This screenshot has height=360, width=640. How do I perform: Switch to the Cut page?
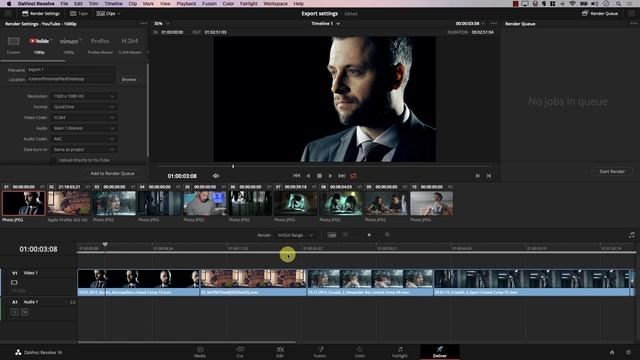point(240,352)
